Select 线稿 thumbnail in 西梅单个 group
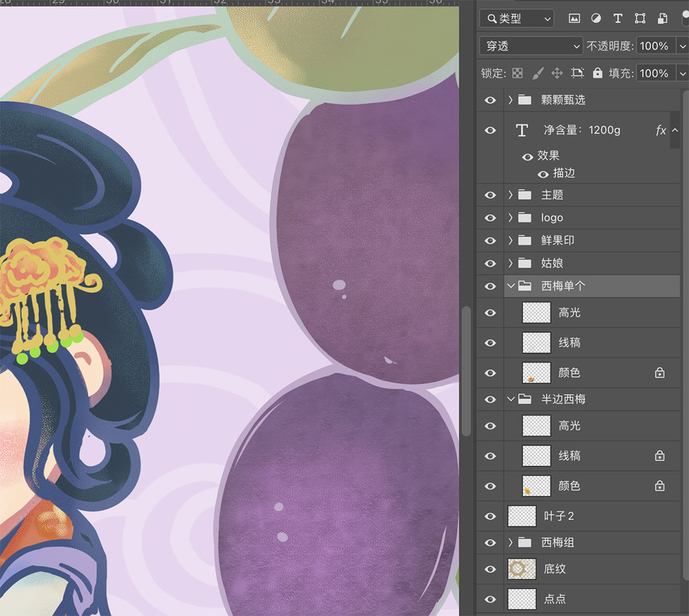Viewport: 689px width, 616px height. pos(536,343)
